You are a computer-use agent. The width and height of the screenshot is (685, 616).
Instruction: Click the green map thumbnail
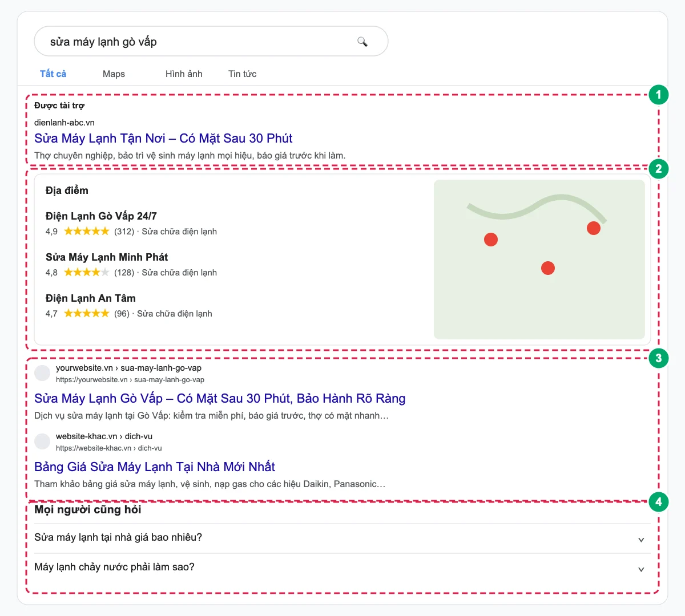click(x=539, y=260)
